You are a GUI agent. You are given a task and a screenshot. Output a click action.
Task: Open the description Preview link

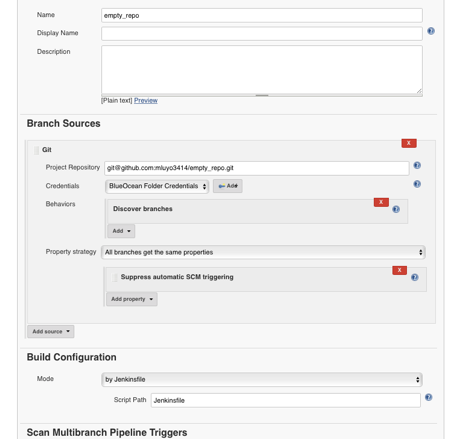click(x=146, y=100)
